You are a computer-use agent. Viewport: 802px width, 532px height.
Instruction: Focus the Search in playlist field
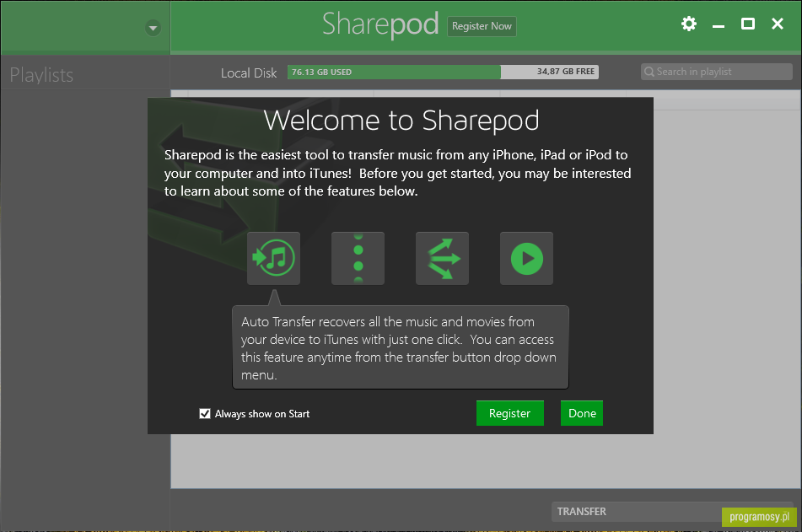pyautogui.click(x=717, y=72)
